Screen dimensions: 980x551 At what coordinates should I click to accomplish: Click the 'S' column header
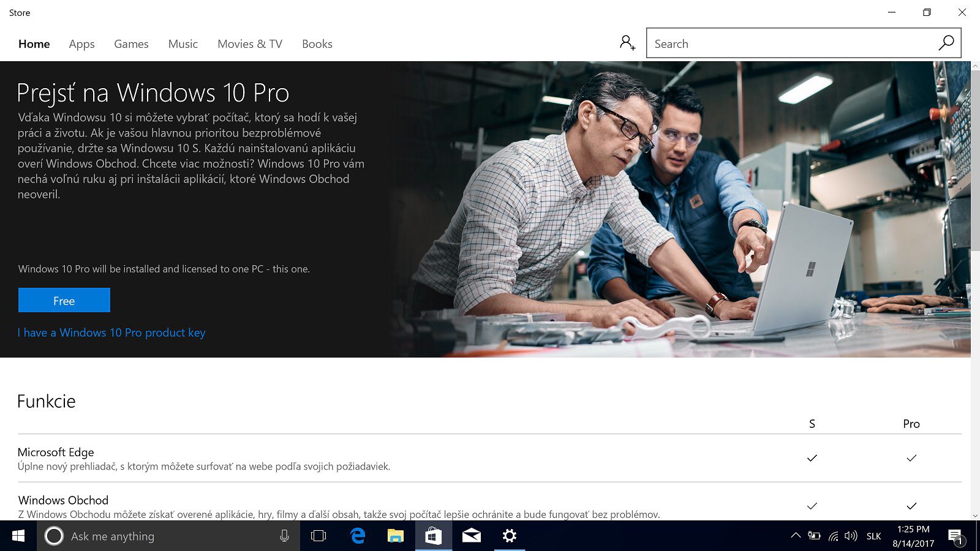[812, 424]
